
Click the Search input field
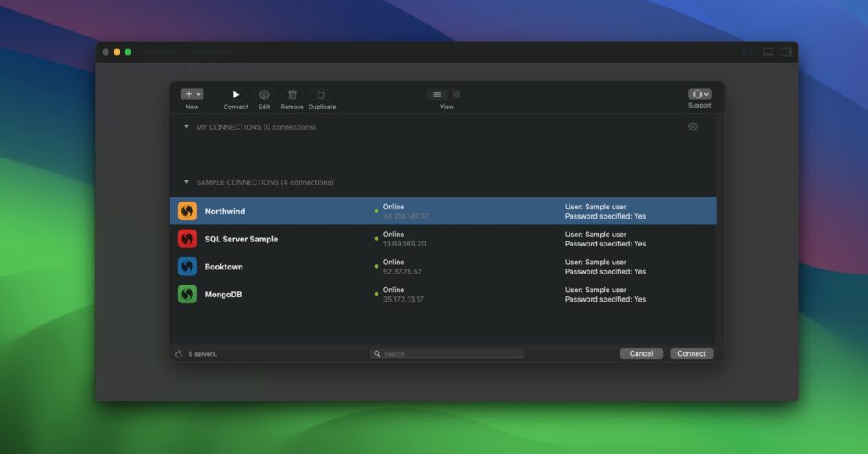tap(447, 354)
